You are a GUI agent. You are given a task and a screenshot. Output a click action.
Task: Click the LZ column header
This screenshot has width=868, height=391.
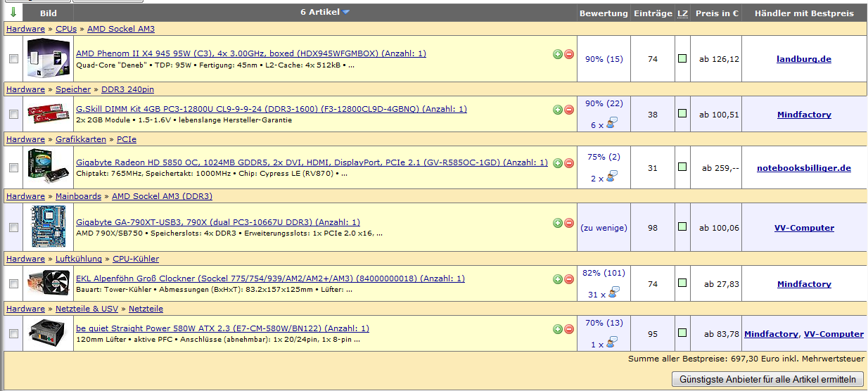click(682, 13)
